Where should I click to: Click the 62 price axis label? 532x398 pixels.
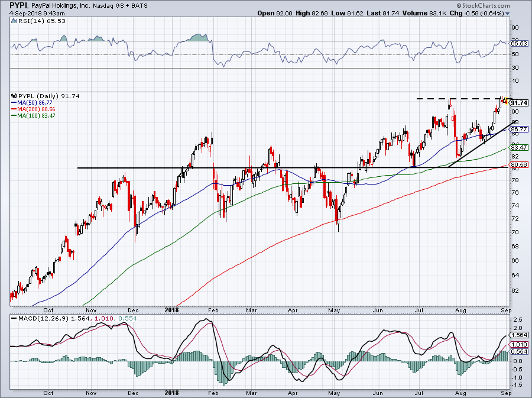point(515,290)
